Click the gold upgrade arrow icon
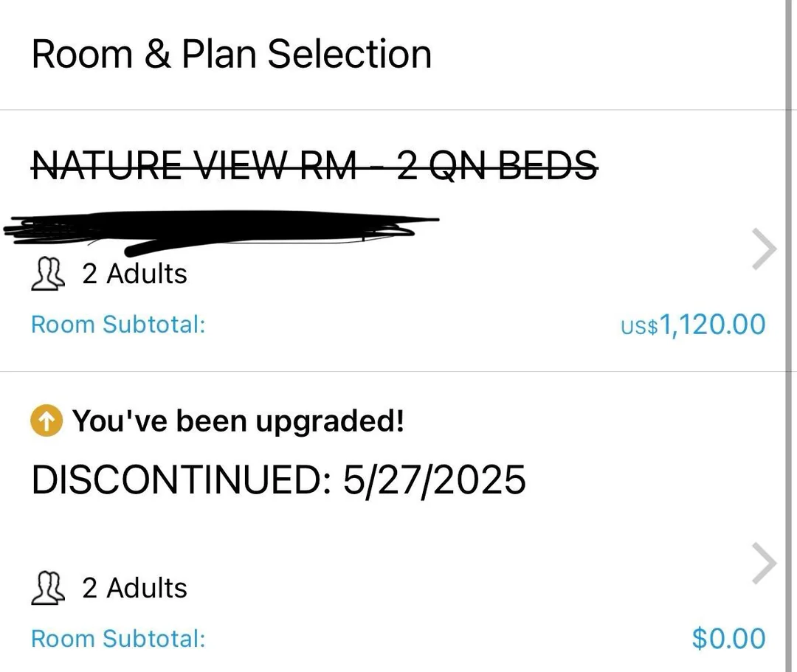 (x=46, y=421)
